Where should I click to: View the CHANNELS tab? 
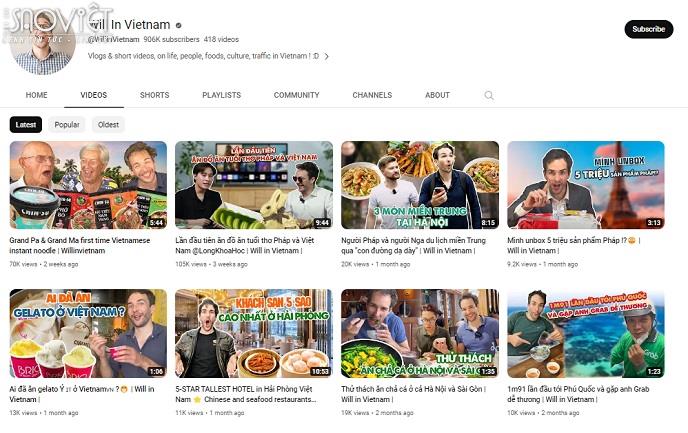click(x=372, y=95)
